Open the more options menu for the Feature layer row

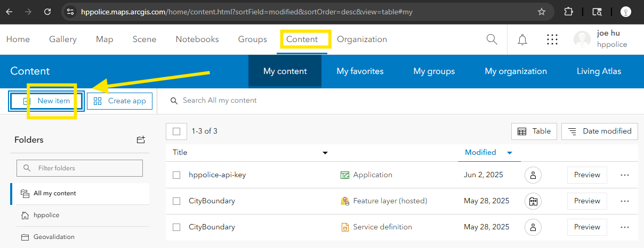point(625,201)
